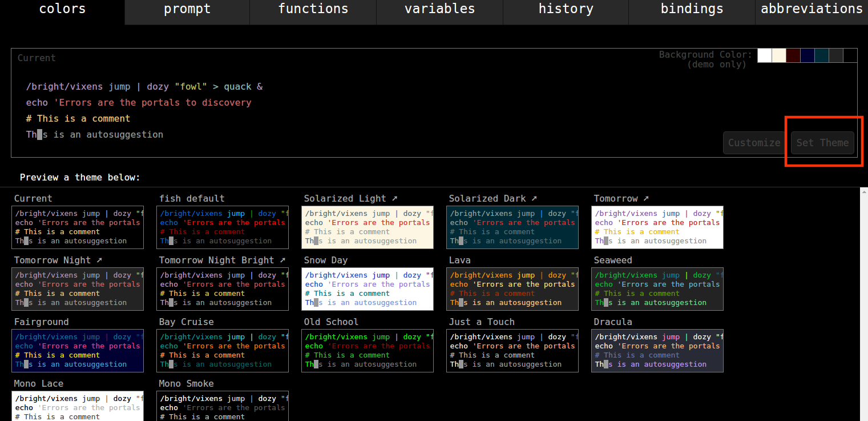Preview the Seaweed theme
Screen dimensions: 868x421
click(657, 289)
